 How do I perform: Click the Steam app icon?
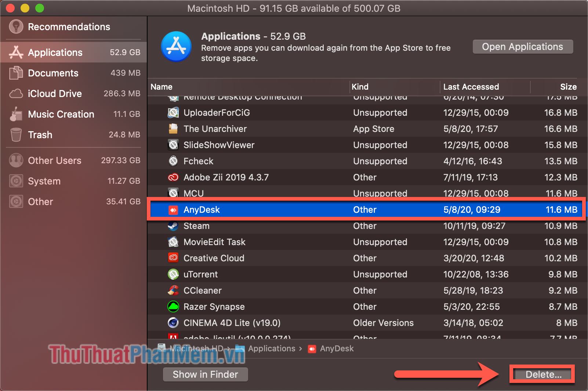(x=173, y=226)
